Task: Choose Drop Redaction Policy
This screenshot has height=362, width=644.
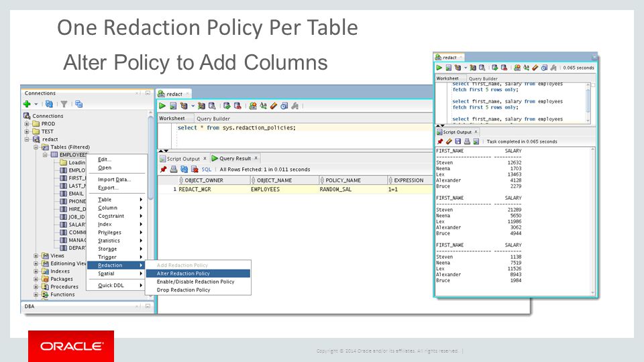Action: [x=198, y=290]
